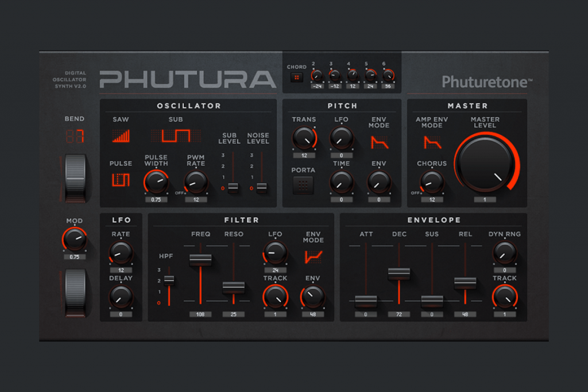Select the SAW waveform icon

(x=121, y=135)
